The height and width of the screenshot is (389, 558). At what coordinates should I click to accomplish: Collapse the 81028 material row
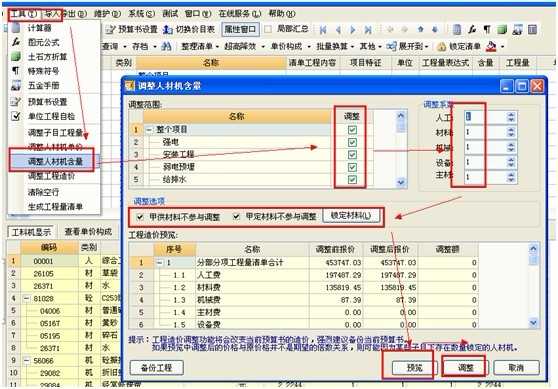[27, 298]
